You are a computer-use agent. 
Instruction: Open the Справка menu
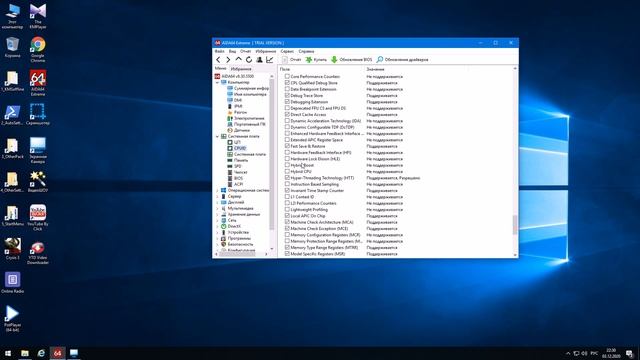coord(306,51)
